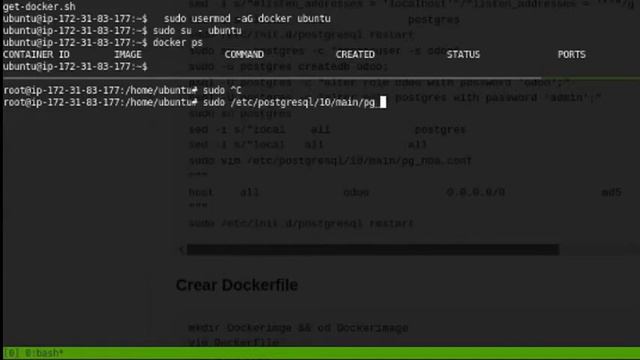Click the 'docker ps' command text
The height and width of the screenshot is (360, 640).
(178, 42)
